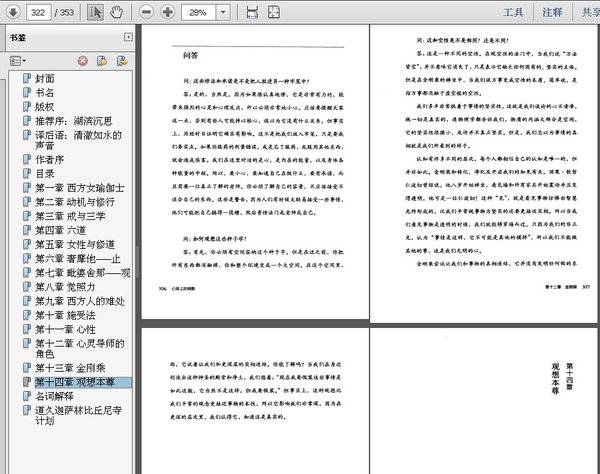The height and width of the screenshot is (474, 600).
Task: Delete selected bookmark with red X icon
Action: pyautogui.click(x=83, y=61)
